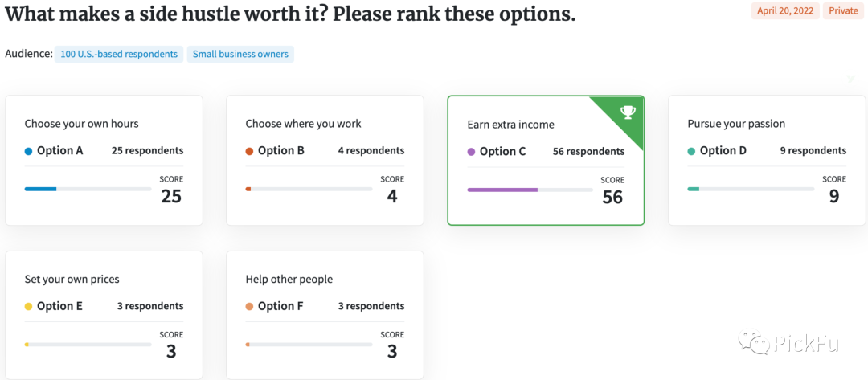Click the red-orange dot beside Option B
Screen dimensions: 868x380
point(249,151)
